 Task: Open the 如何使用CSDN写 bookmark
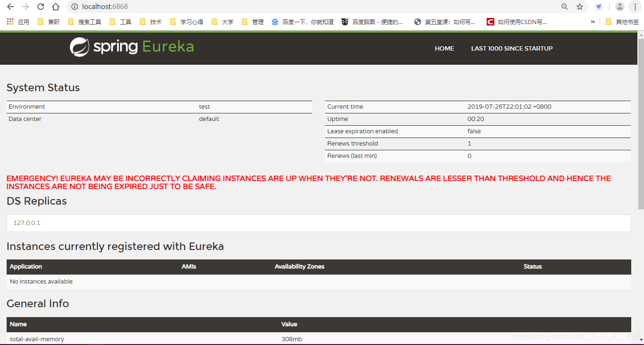(x=517, y=22)
